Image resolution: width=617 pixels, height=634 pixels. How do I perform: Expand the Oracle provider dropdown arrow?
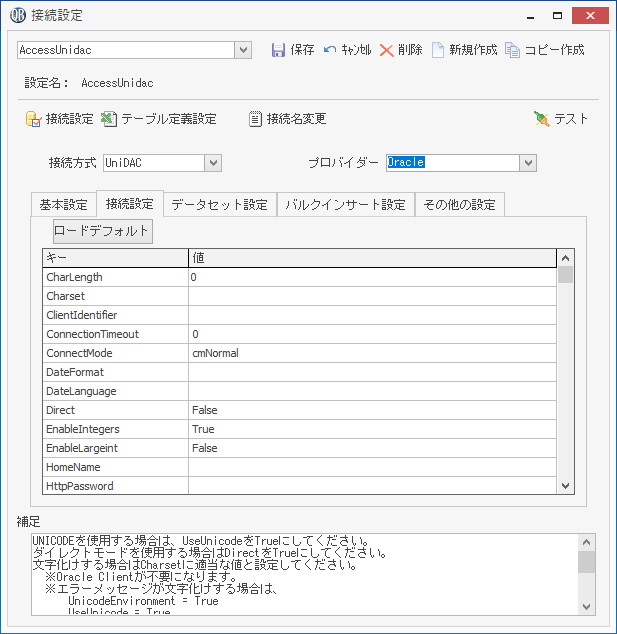pos(528,163)
